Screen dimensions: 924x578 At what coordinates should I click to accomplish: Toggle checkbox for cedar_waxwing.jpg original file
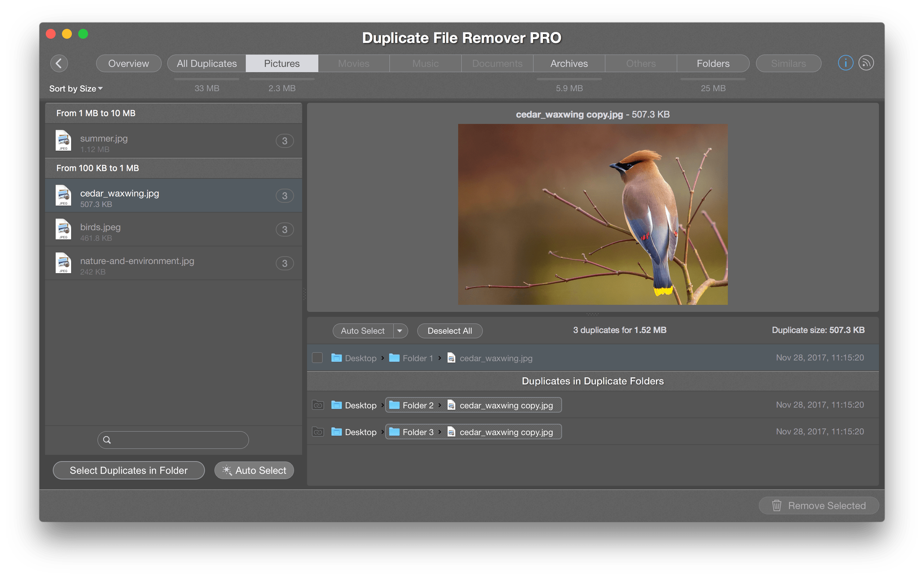tap(318, 358)
